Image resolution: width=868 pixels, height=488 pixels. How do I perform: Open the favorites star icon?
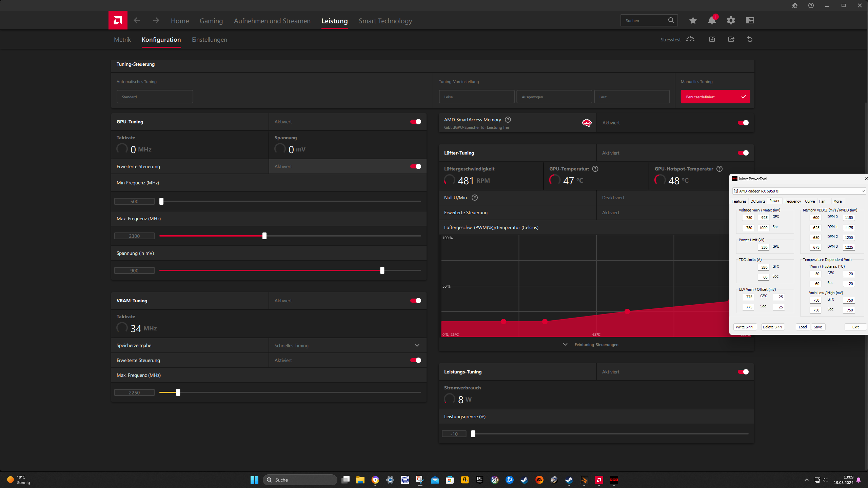point(693,21)
